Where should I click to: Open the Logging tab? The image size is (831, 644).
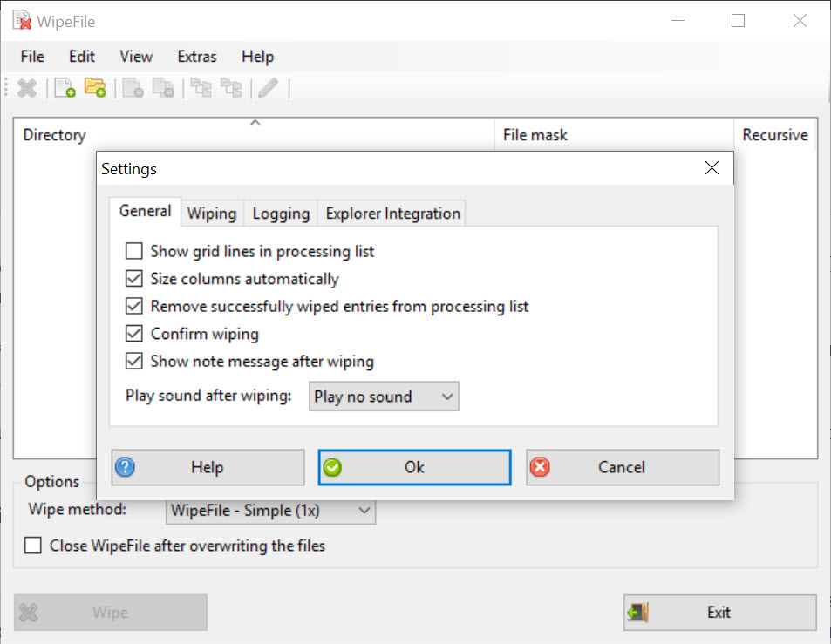281,214
